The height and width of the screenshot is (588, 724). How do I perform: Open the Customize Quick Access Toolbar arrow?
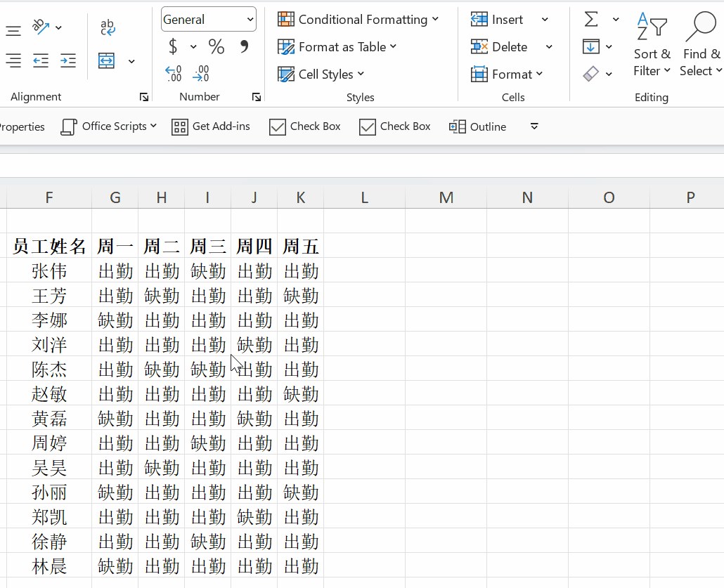tap(534, 126)
